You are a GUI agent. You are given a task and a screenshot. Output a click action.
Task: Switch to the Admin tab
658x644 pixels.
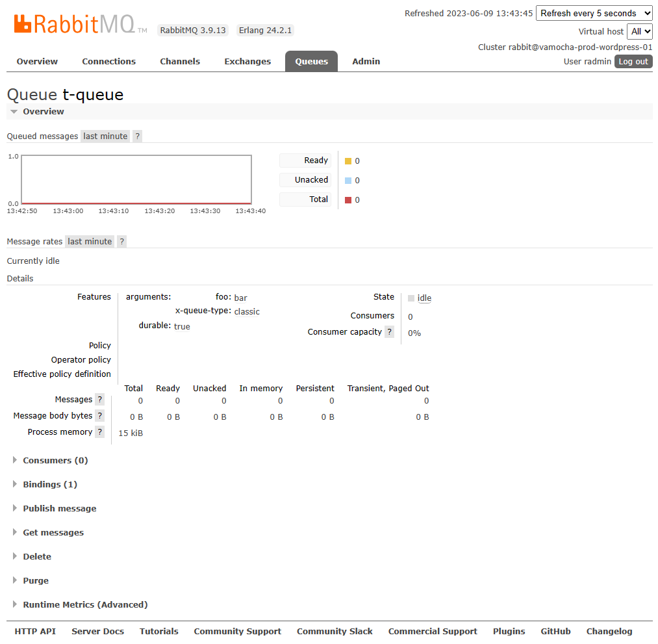[366, 61]
